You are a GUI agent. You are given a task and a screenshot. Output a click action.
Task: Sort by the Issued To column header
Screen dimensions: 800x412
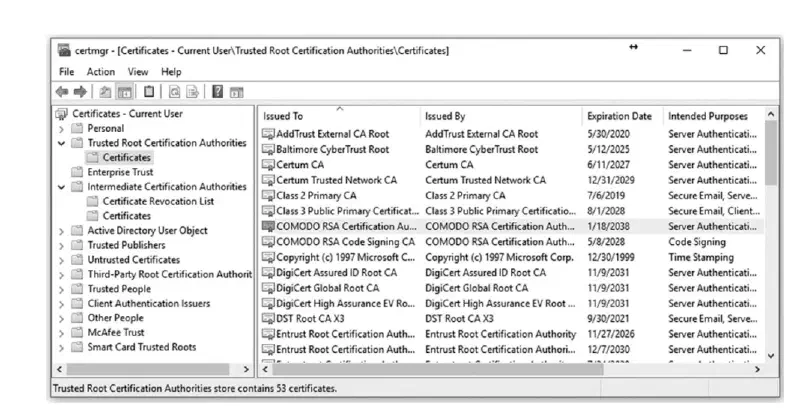click(339, 116)
